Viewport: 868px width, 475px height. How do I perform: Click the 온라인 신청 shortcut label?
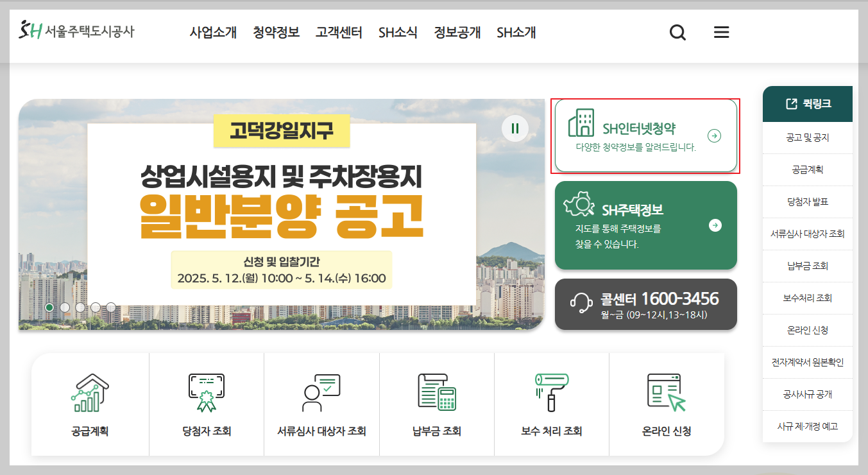tap(667, 431)
